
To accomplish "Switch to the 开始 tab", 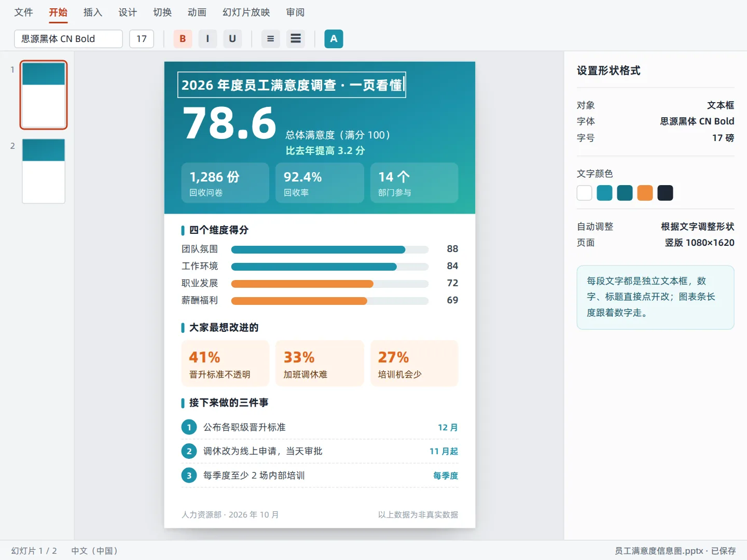I will tap(58, 12).
